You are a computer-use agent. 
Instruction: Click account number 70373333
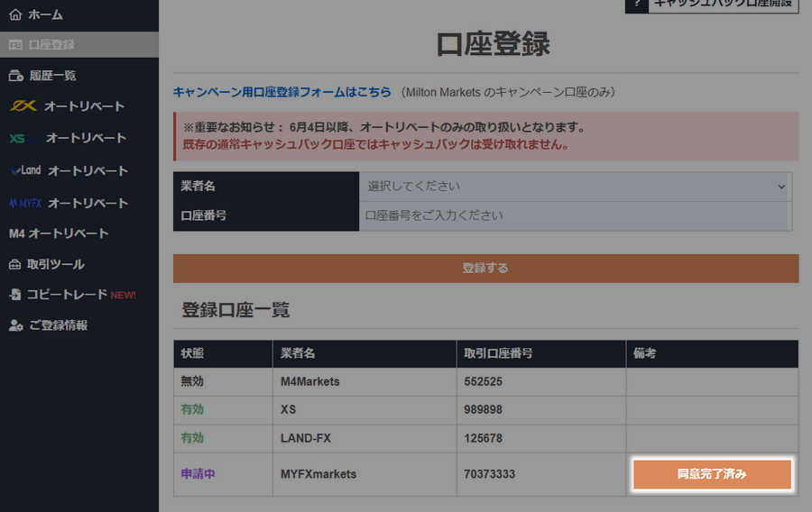point(489,474)
